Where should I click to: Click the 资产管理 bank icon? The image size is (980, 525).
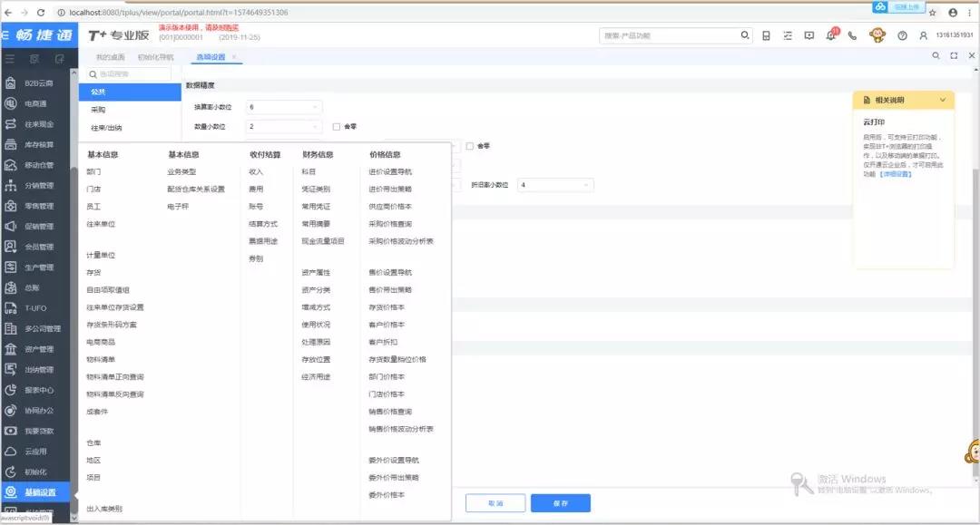click(11, 349)
